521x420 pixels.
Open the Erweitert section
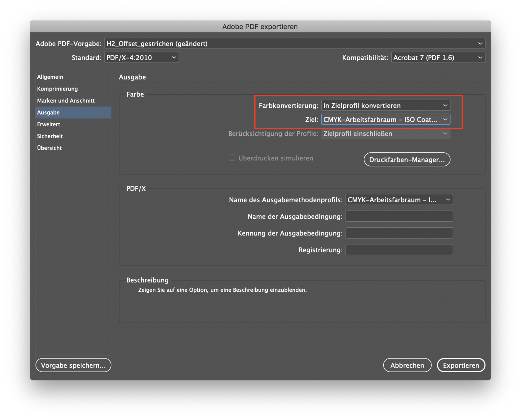tap(49, 124)
